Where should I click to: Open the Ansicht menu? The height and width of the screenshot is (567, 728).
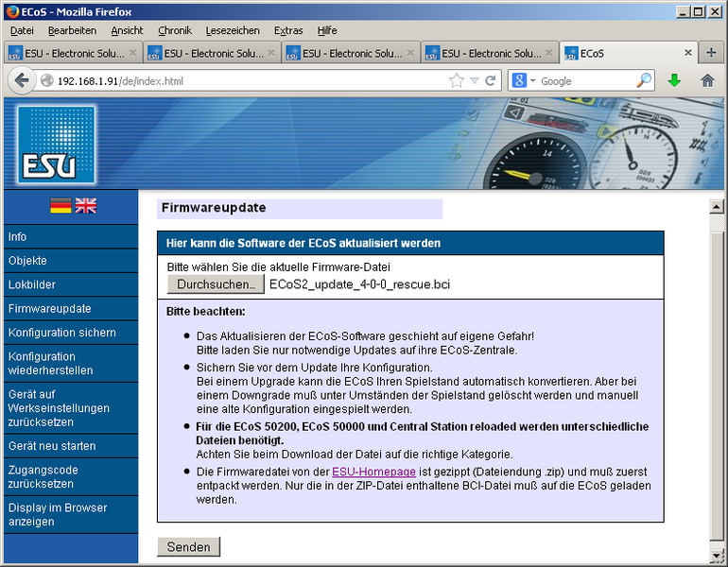[127, 30]
